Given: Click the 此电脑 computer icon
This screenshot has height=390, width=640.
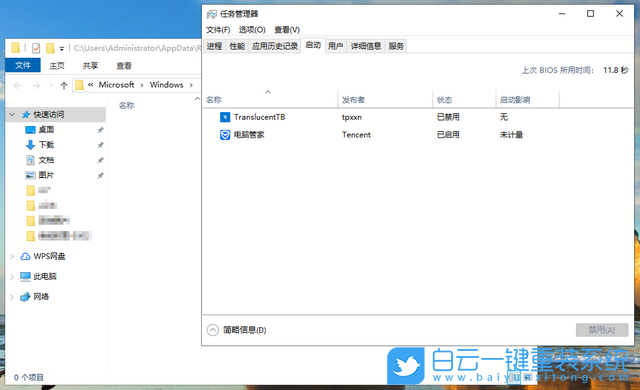Looking at the screenshot, I should 25,277.
